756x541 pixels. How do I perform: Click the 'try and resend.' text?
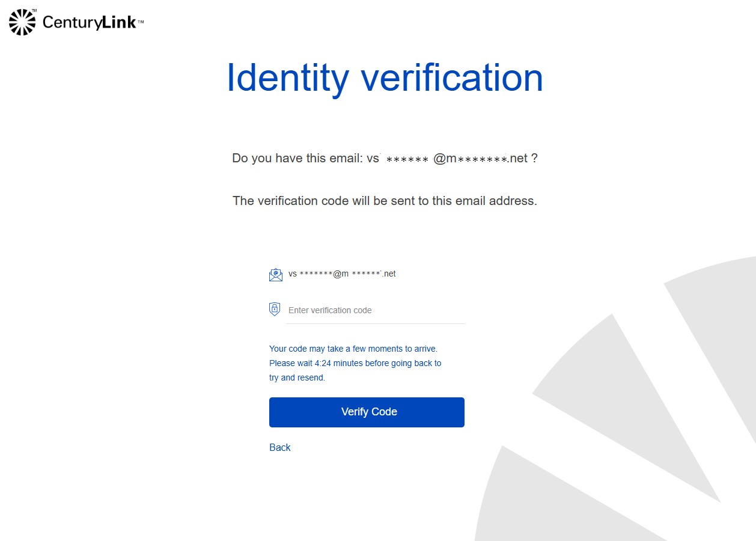point(297,377)
